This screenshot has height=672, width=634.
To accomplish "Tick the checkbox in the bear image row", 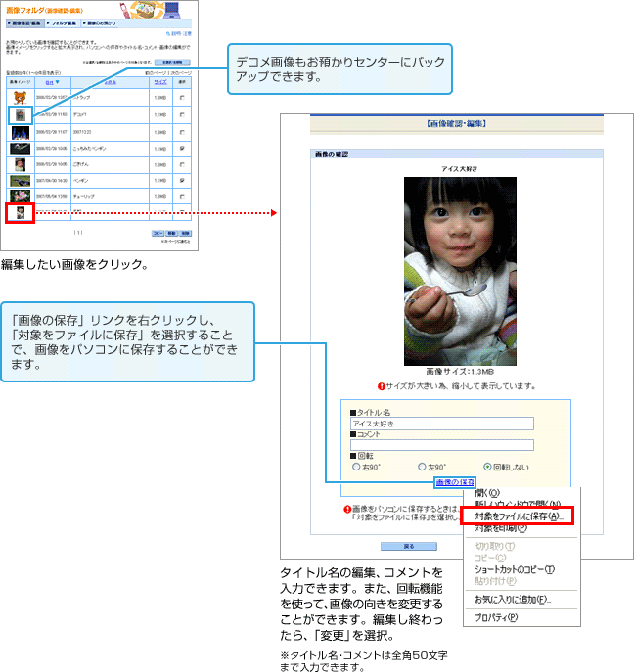I will click(182, 98).
